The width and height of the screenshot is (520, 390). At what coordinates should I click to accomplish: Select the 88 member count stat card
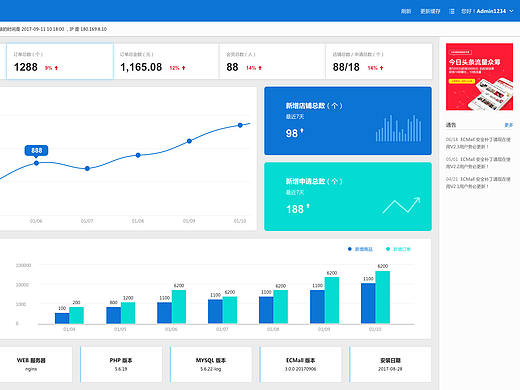272,61
